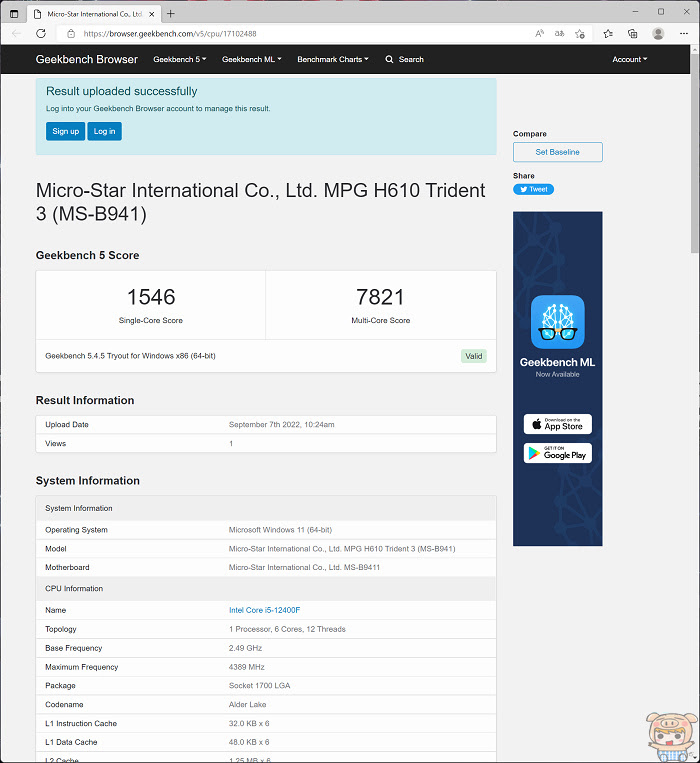
Task: Click the Set Baseline button
Action: point(557,152)
